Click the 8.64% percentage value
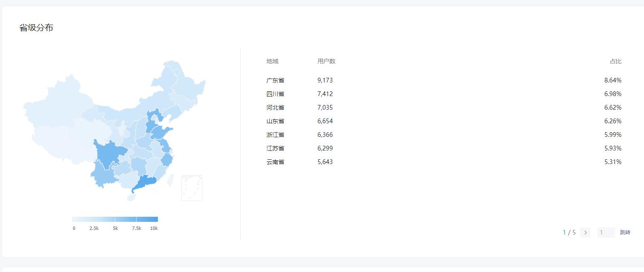This screenshot has height=272, width=644. [613, 80]
